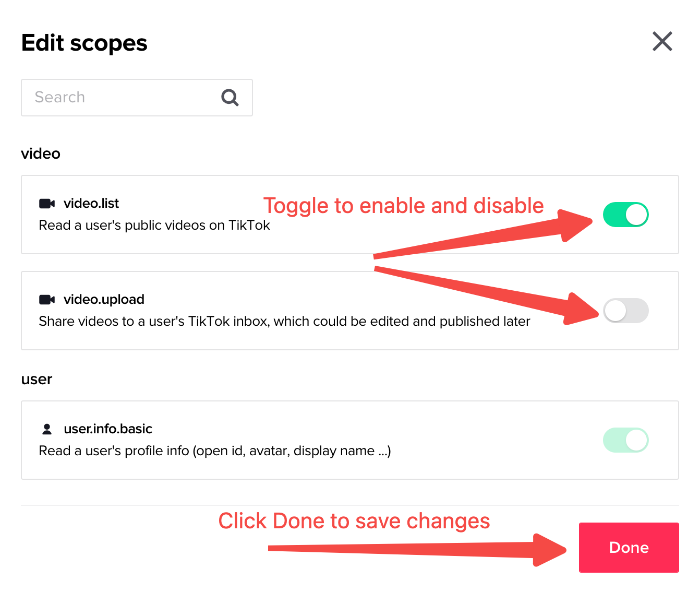Screen dimensions: 700x592
Task: Click the magnifying glass search icon
Action: [x=230, y=98]
